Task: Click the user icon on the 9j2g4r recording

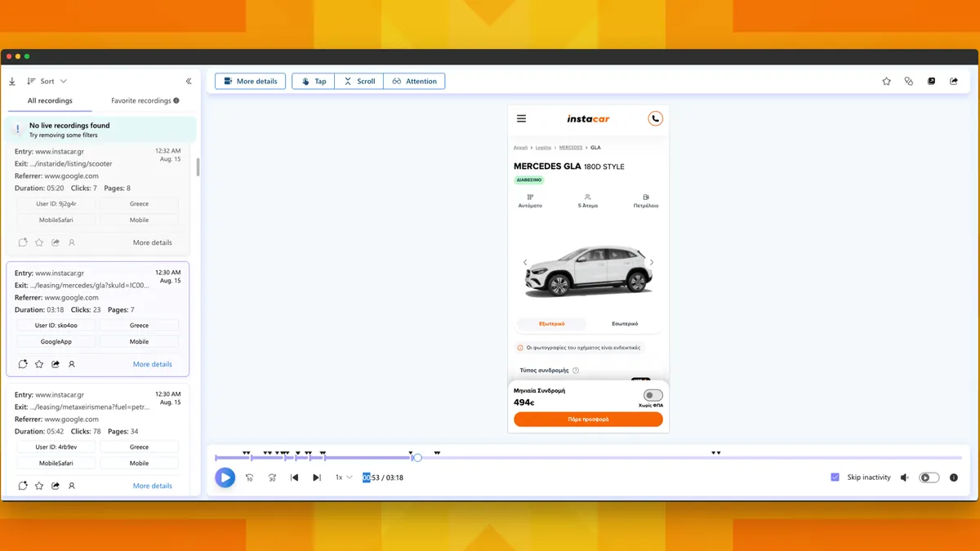Action: pos(72,242)
